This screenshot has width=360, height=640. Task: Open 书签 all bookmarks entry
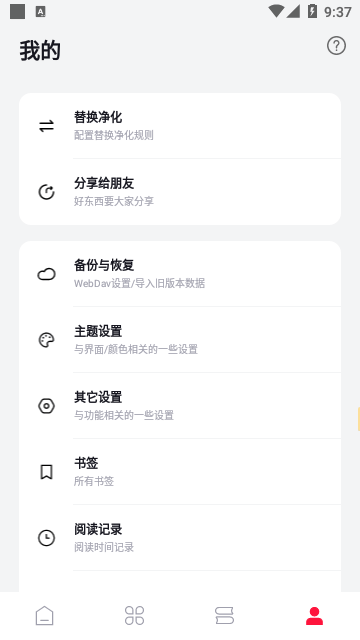coord(180,472)
